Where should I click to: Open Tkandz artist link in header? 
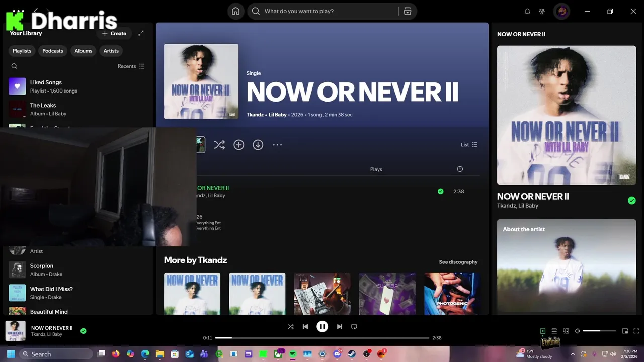click(x=255, y=115)
